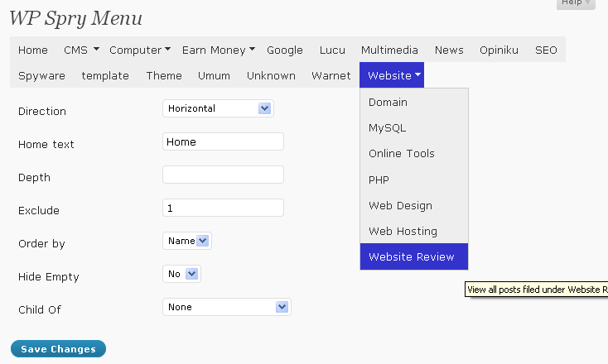
Task: Open the Help tab at top
Action: pos(576,3)
